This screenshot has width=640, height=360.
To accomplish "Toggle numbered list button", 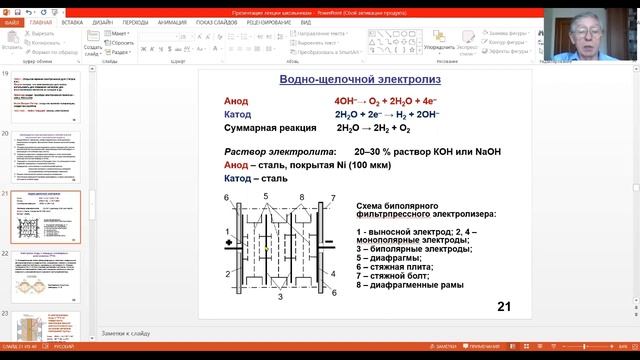I will pyautogui.click(x=244, y=37).
